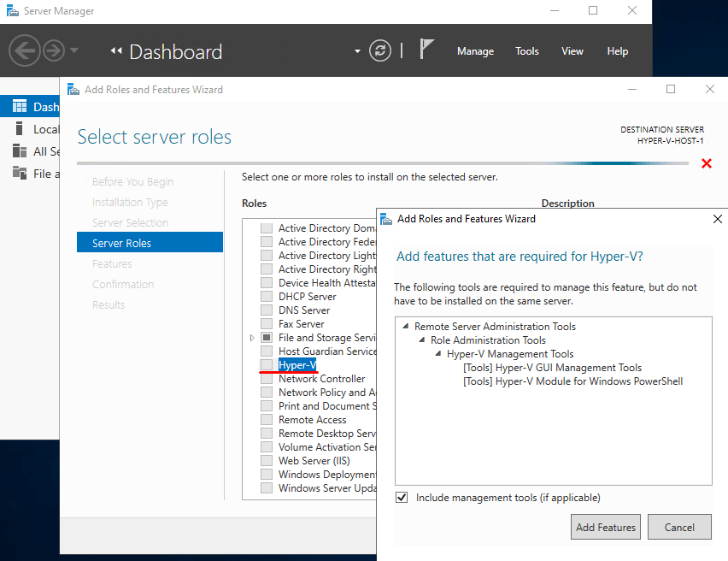Open the Tools menu
Image resolution: width=728 pixels, height=561 pixels.
coord(526,51)
